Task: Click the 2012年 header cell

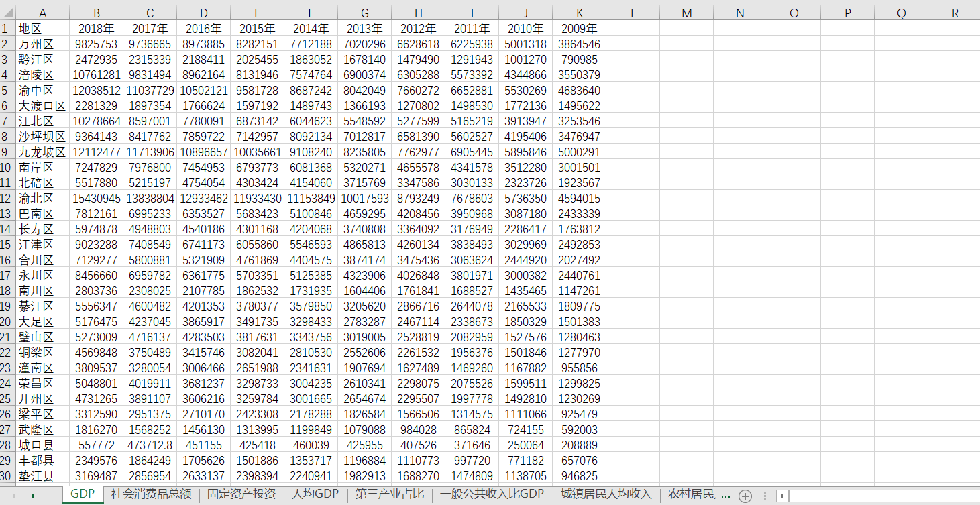Action: tap(419, 29)
